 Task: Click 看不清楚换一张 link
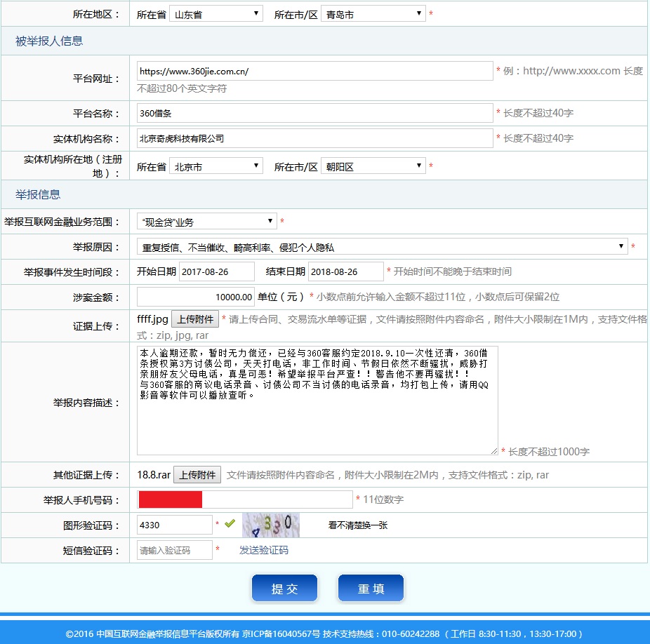tap(358, 525)
